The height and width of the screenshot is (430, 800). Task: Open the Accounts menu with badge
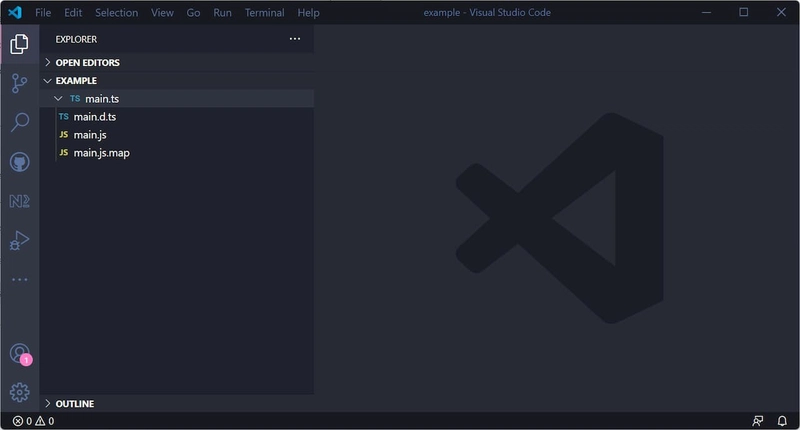(20, 354)
